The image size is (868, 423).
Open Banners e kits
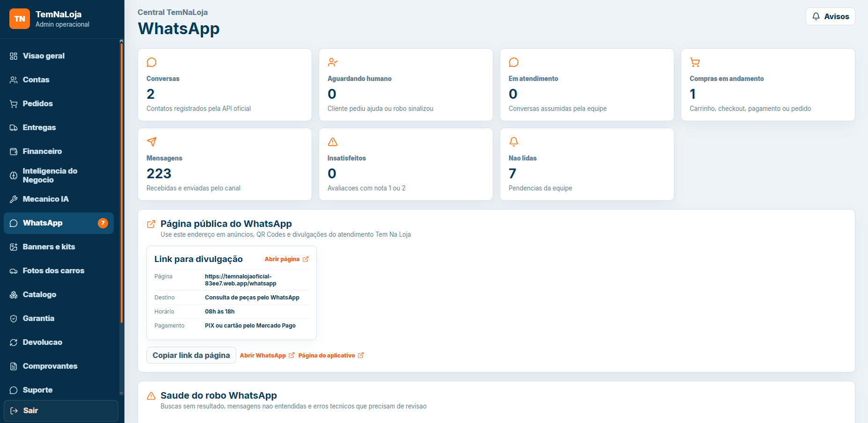pos(58,247)
